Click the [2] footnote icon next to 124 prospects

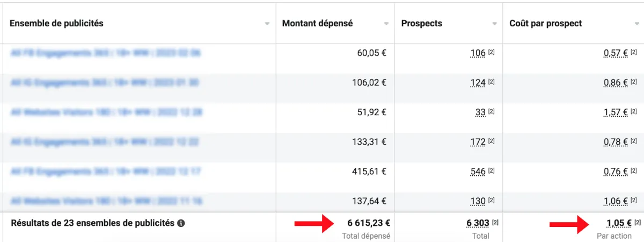coord(492,82)
